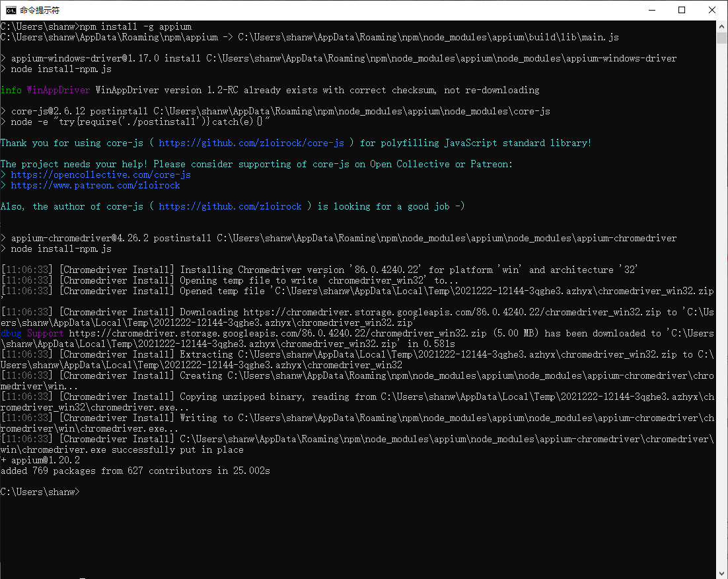Click the github.com/zloirock URL in 'Also' line

[x=230, y=206]
